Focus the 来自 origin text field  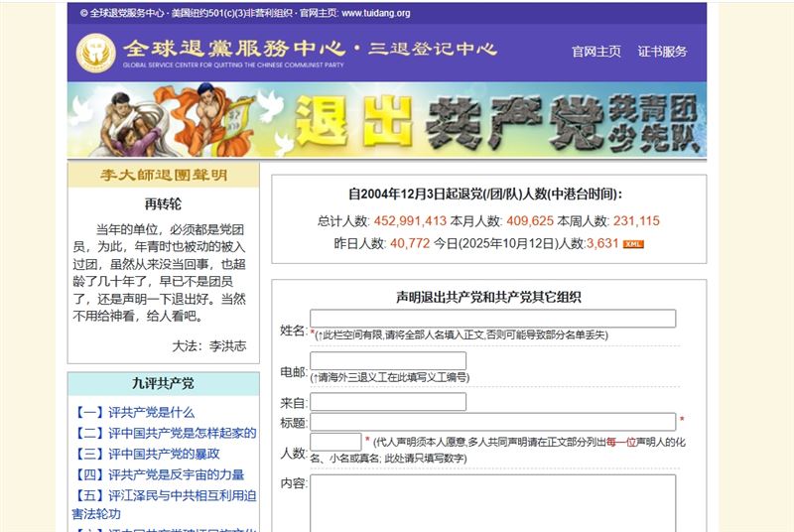pos(388,402)
